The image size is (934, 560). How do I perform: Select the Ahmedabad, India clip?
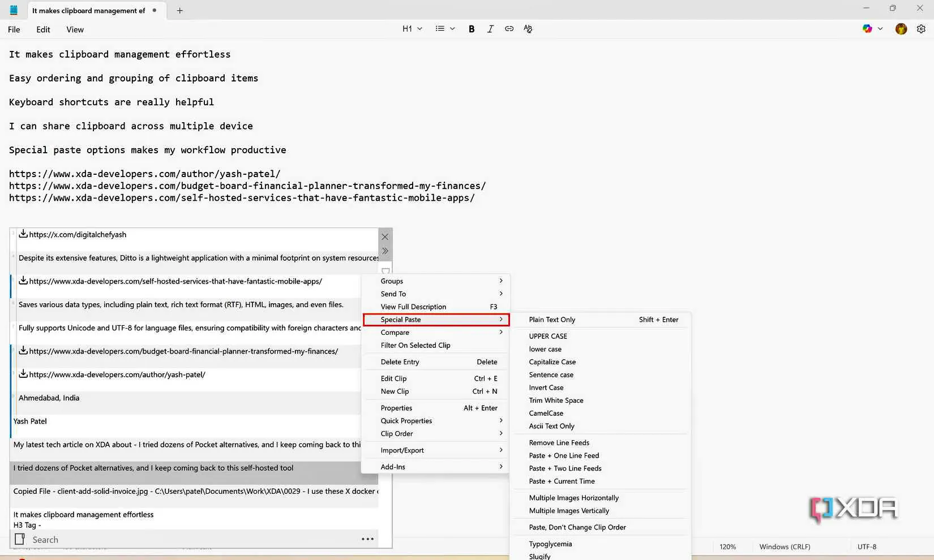[x=49, y=398]
